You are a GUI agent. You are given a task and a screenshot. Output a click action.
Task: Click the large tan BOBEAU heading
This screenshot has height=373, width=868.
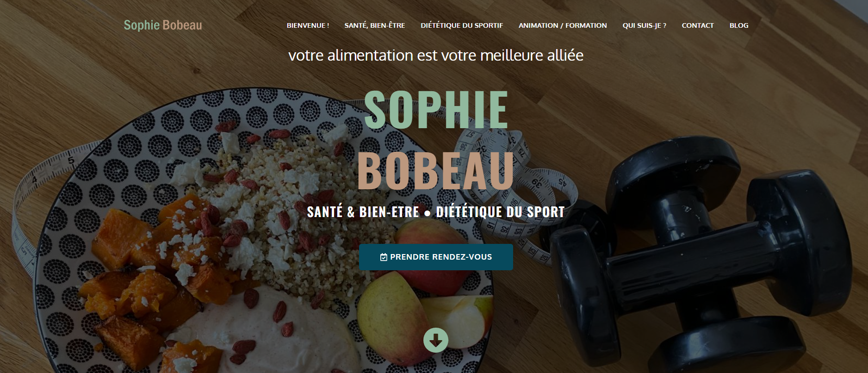436,171
